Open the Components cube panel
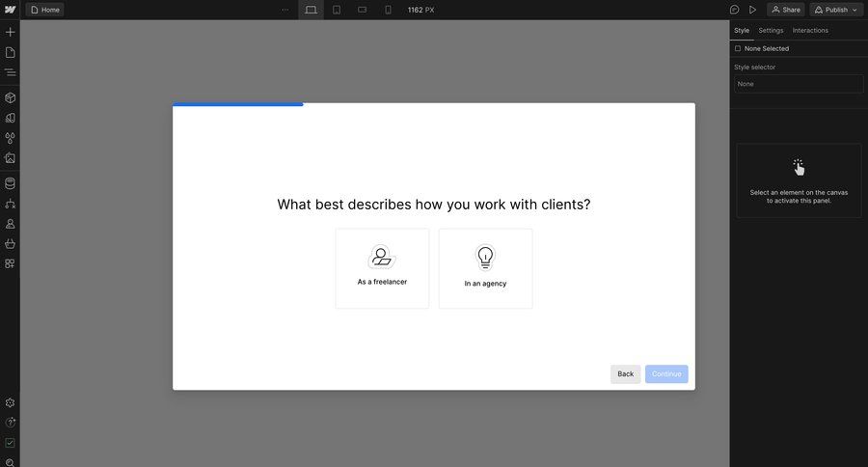 (x=10, y=98)
